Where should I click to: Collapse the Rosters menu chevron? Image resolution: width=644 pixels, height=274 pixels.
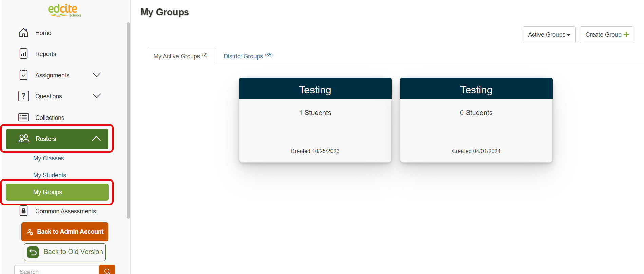click(x=96, y=139)
